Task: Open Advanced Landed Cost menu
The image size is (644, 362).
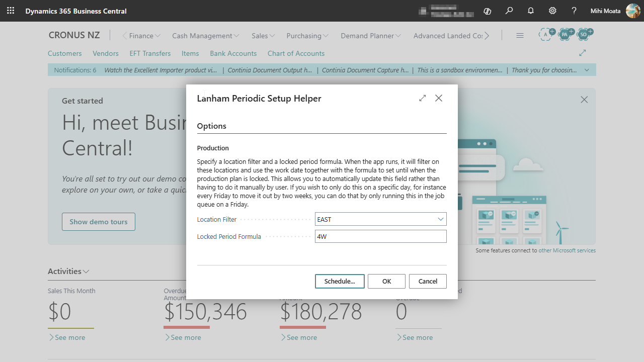Action: pos(448,36)
